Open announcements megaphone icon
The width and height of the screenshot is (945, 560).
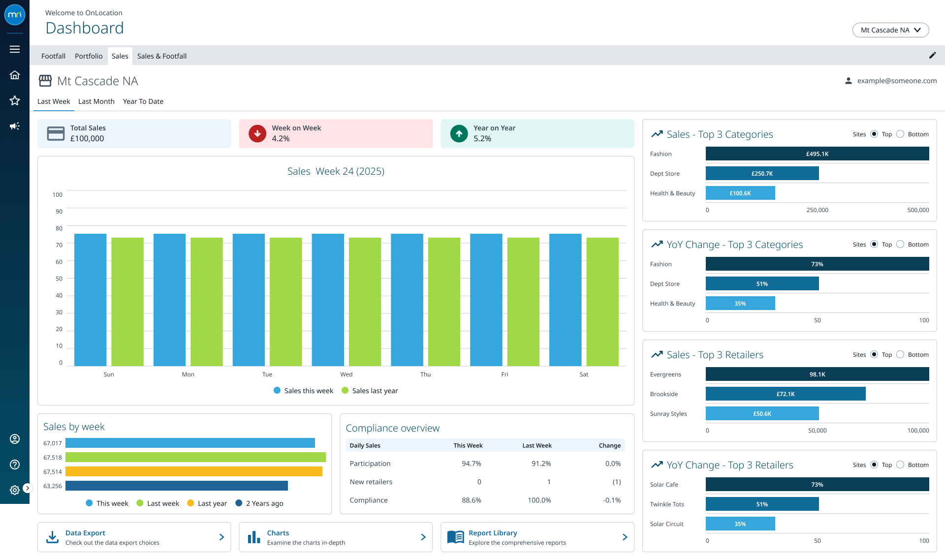tap(15, 126)
